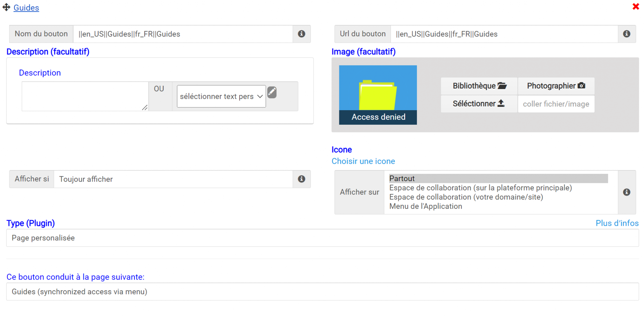This screenshot has width=644, height=318.
Task: Open the Afficher si 'Toujour afficher' selector
Action: coord(173,179)
